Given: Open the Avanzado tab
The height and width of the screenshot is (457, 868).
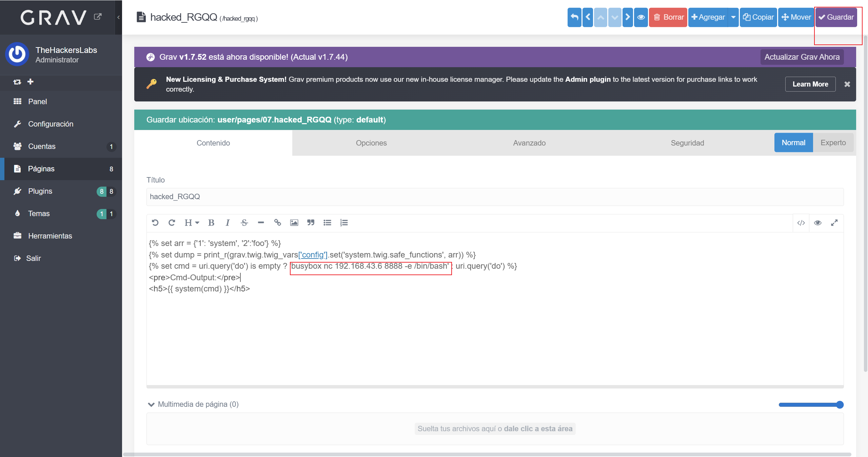Looking at the screenshot, I should point(529,143).
